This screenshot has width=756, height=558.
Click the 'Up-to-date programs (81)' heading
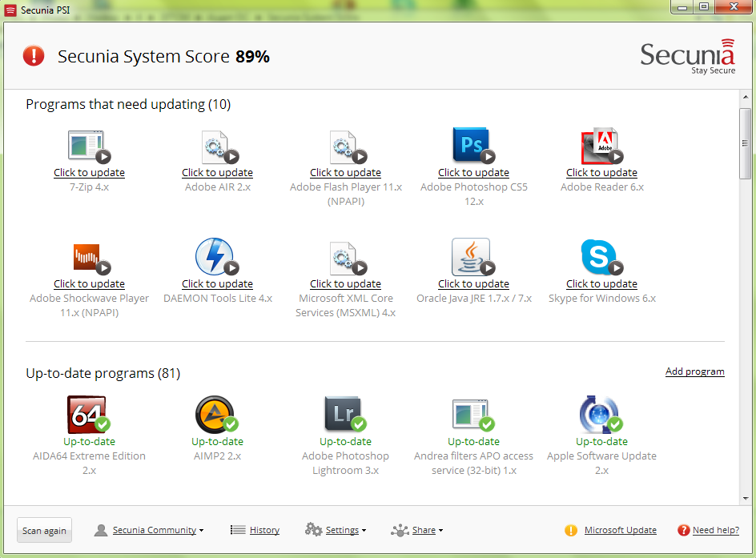click(x=103, y=373)
